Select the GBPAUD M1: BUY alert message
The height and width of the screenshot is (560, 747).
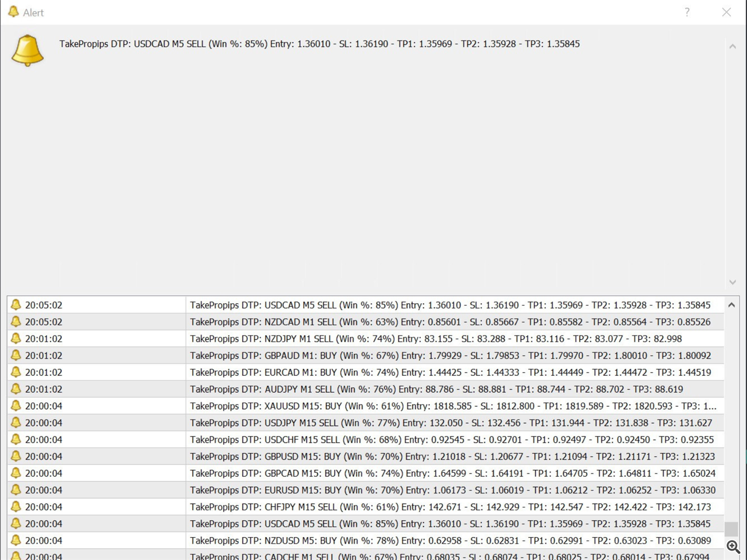[450, 356]
